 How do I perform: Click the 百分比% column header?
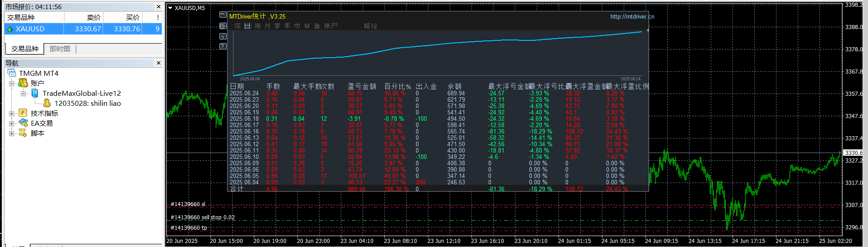click(x=398, y=86)
